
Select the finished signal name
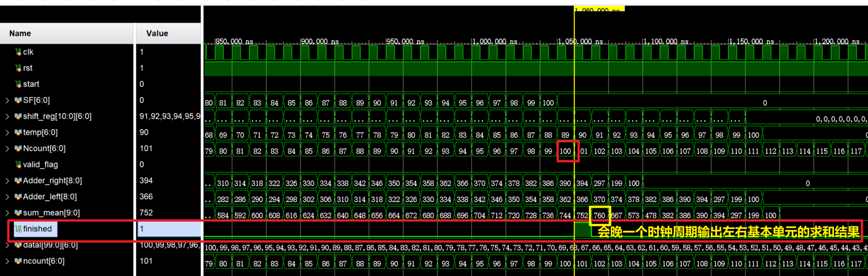37,229
